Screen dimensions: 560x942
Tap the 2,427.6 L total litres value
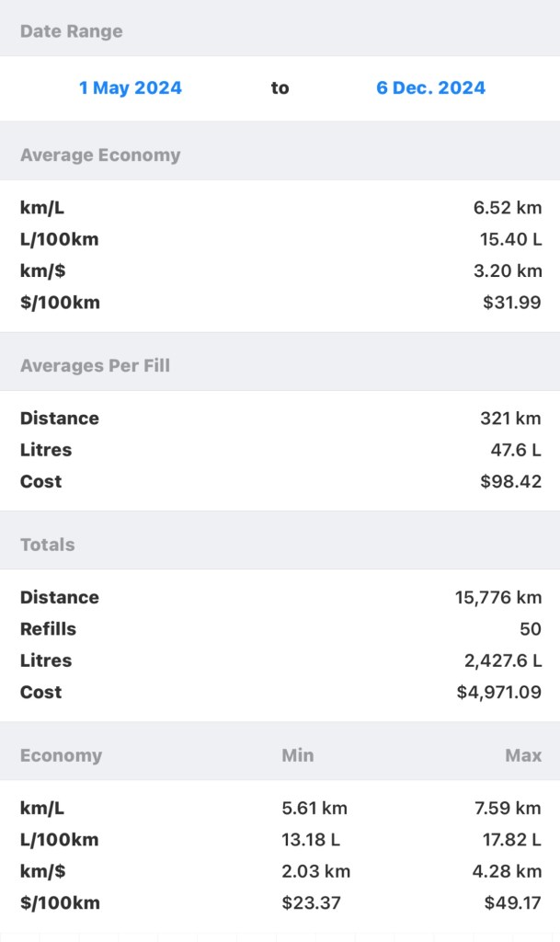pos(502,661)
